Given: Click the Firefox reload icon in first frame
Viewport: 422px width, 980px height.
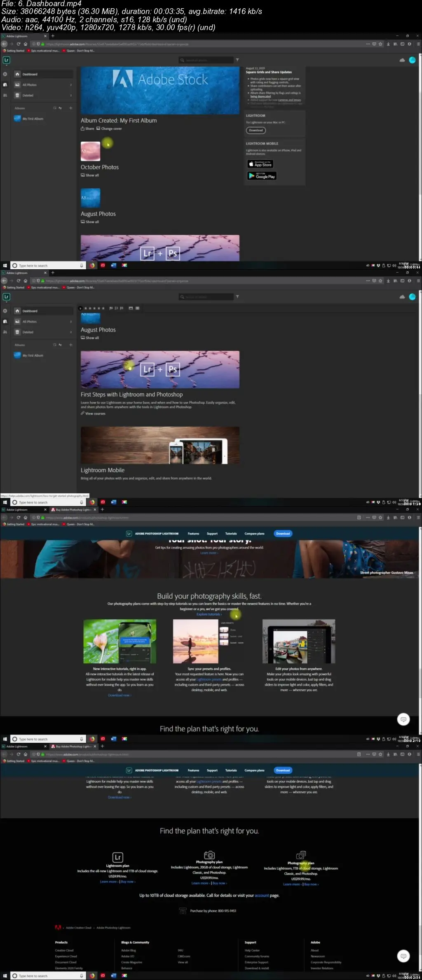Looking at the screenshot, I should tap(18, 44).
